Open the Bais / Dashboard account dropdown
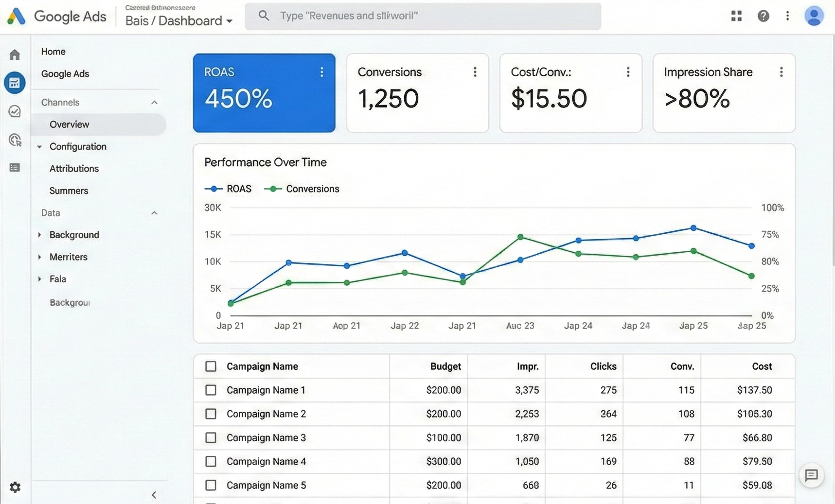835x504 pixels. pyautogui.click(x=178, y=20)
